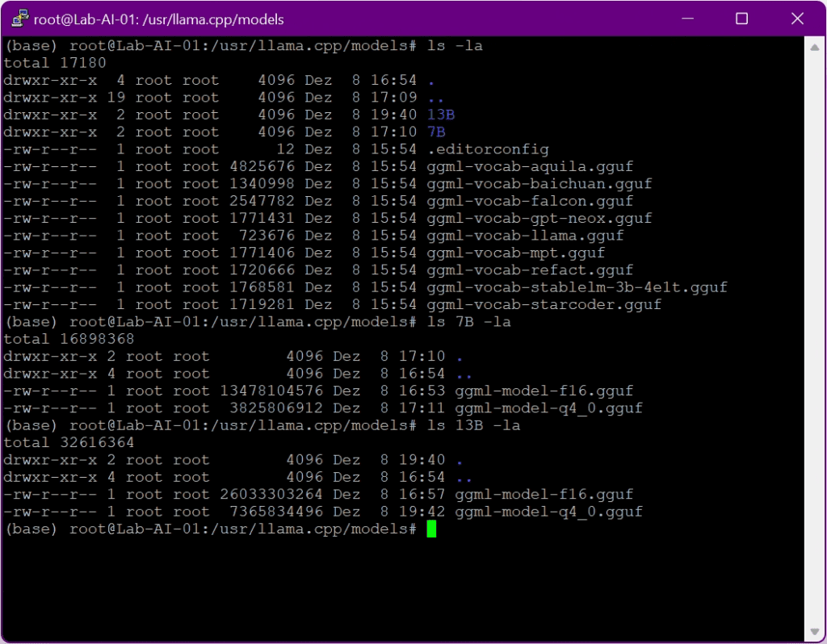Click file size 7365834496

click(276, 511)
